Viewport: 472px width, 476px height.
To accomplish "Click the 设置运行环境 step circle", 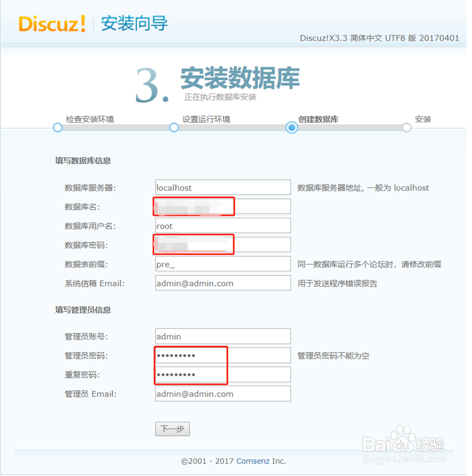I will point(174,128).
